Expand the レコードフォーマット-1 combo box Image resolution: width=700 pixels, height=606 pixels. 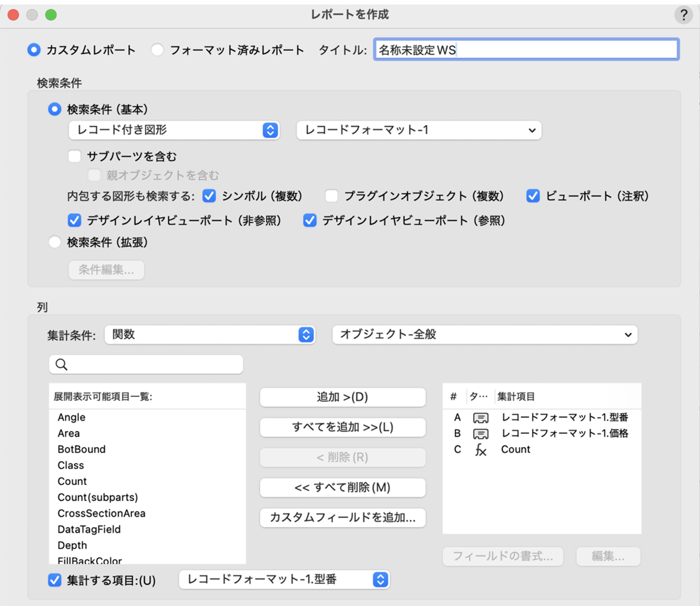pyautogui.click(x=418, y=130)
